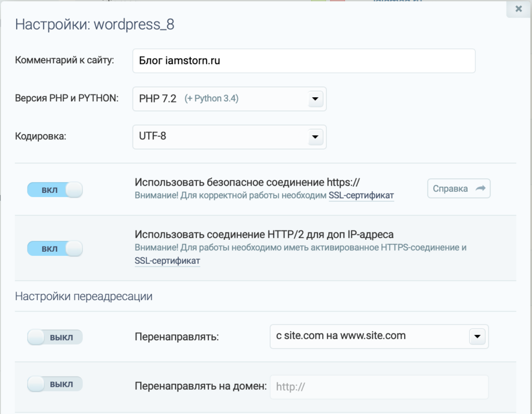Toggle the HTTPS secure connection switch
The height and width of the screenshot is (414, 532).
(x=55, y=189)
